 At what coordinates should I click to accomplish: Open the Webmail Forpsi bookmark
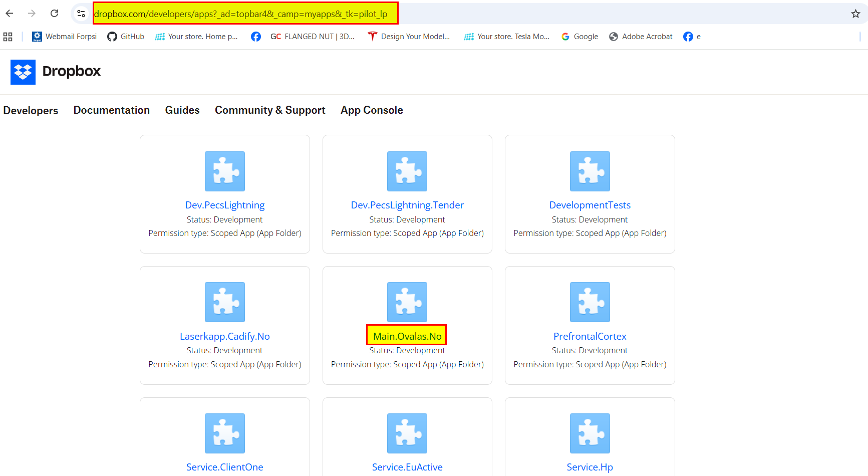(x=65, y=37)
